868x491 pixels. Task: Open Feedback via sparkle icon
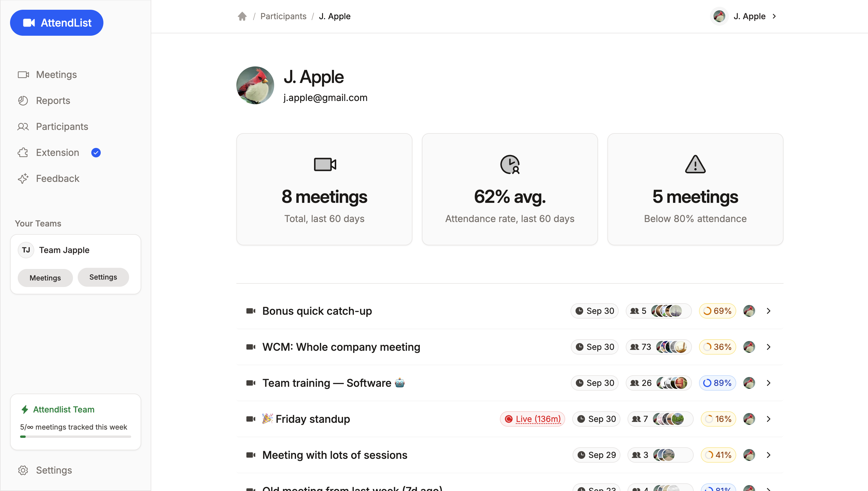[23, 178]
